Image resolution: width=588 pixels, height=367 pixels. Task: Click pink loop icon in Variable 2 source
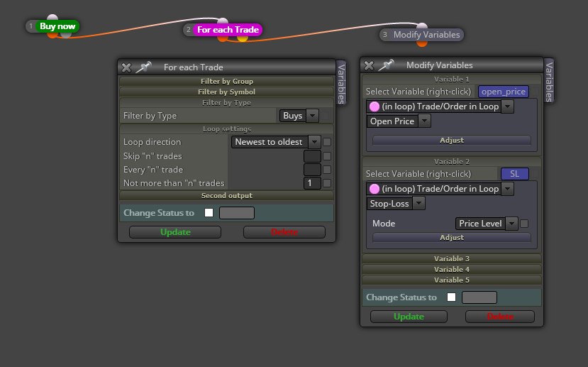tap(375, 189)
